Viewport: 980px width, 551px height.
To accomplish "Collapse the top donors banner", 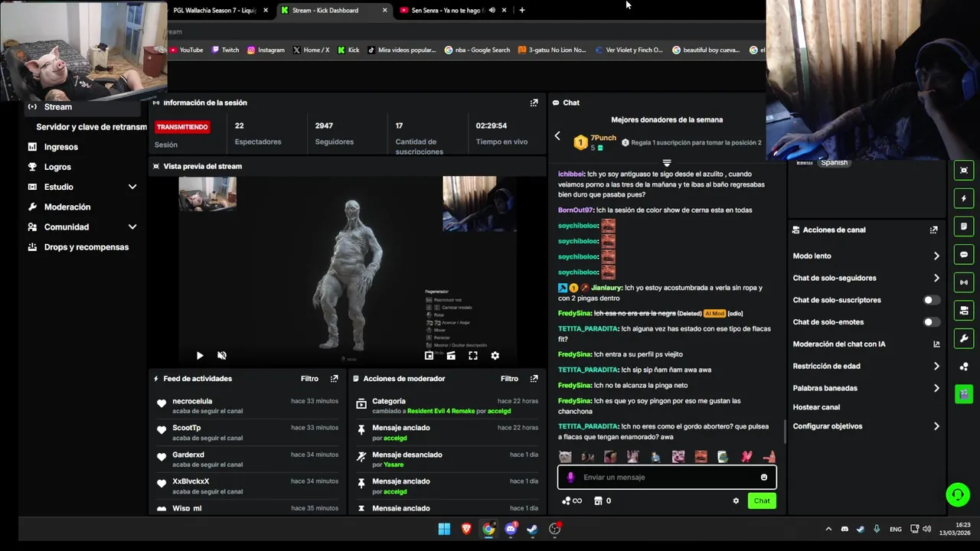I will pos(667,163).
